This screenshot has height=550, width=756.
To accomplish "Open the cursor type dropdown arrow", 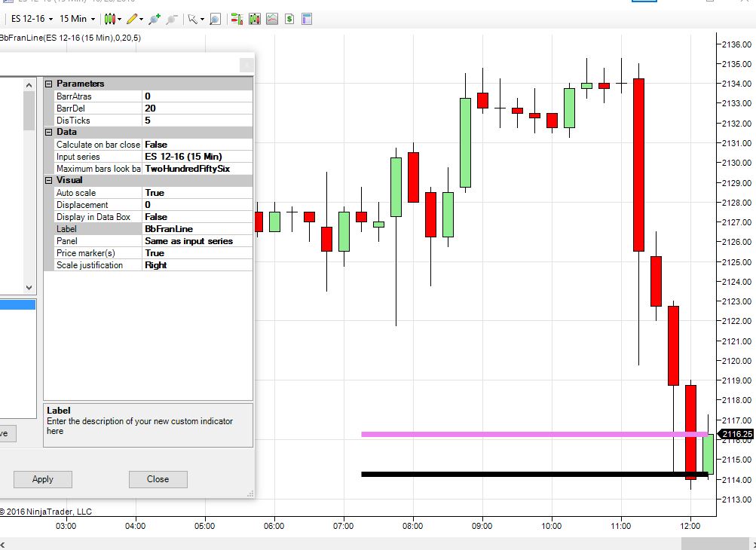I will [x=203, y=20].
